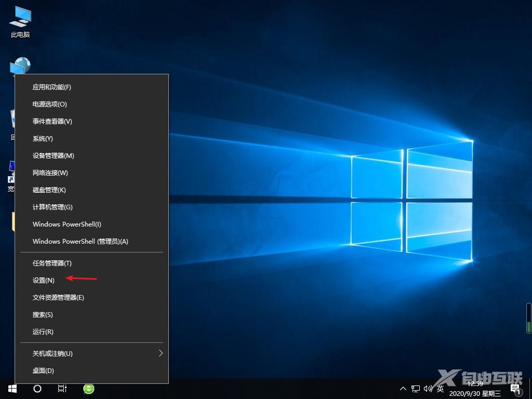
Task: Expand 关机或注销(U) submenu
Action: (x=91, y=353)
